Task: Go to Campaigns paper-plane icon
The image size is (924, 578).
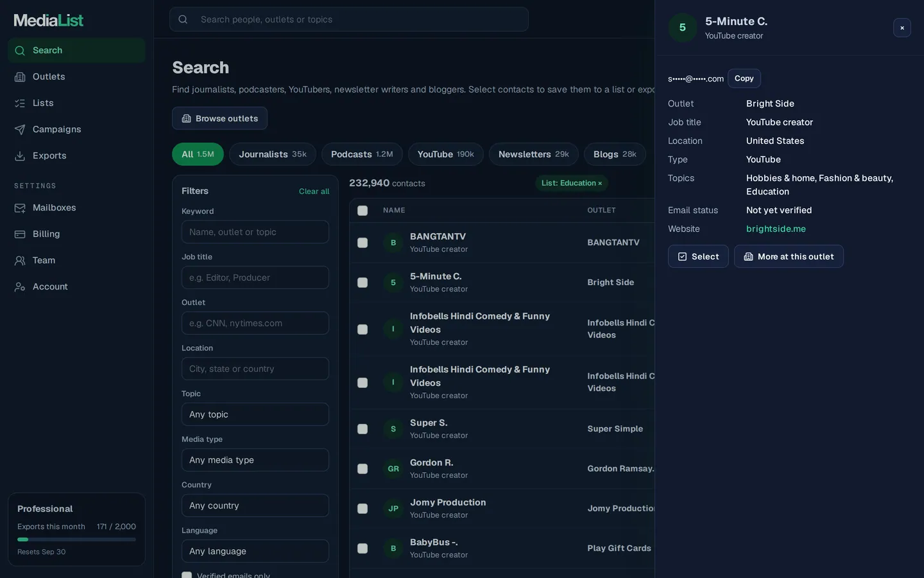Action: pos(20,129)
